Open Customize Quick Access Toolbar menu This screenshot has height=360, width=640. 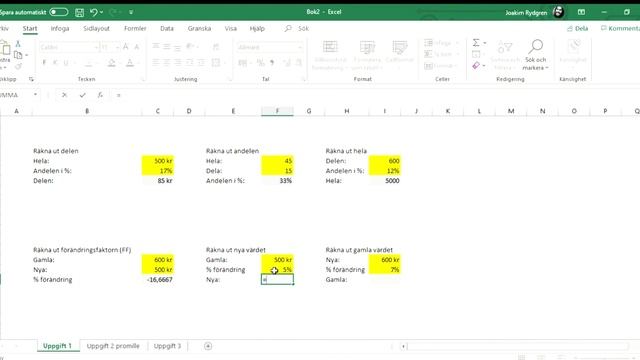(x=131, y=12)
